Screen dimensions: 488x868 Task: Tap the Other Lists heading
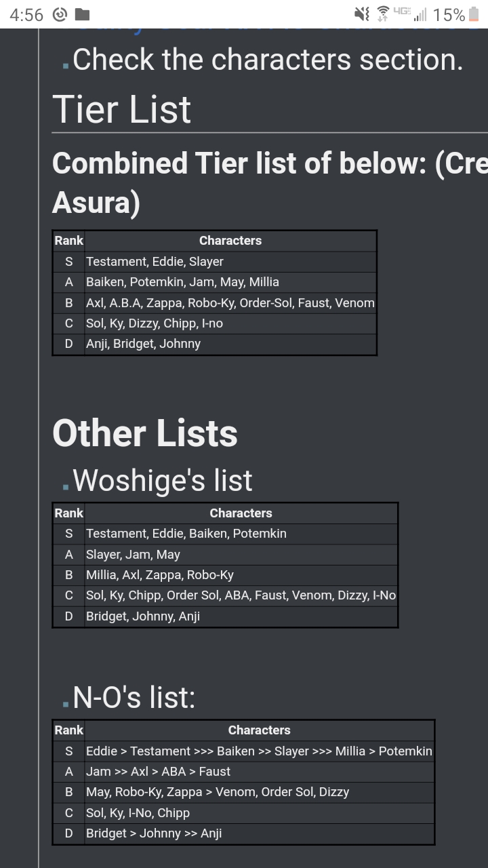[x=145, y=433]
